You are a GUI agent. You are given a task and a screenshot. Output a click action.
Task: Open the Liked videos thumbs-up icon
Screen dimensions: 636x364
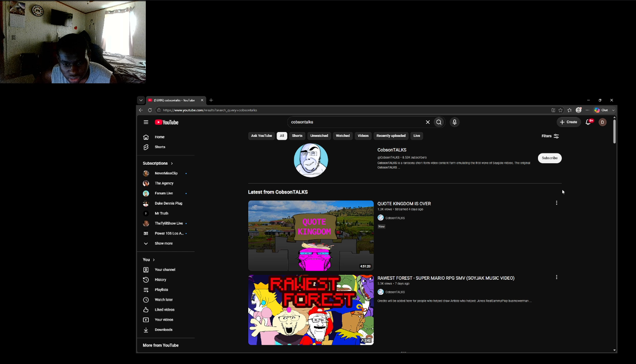(146, 310)
